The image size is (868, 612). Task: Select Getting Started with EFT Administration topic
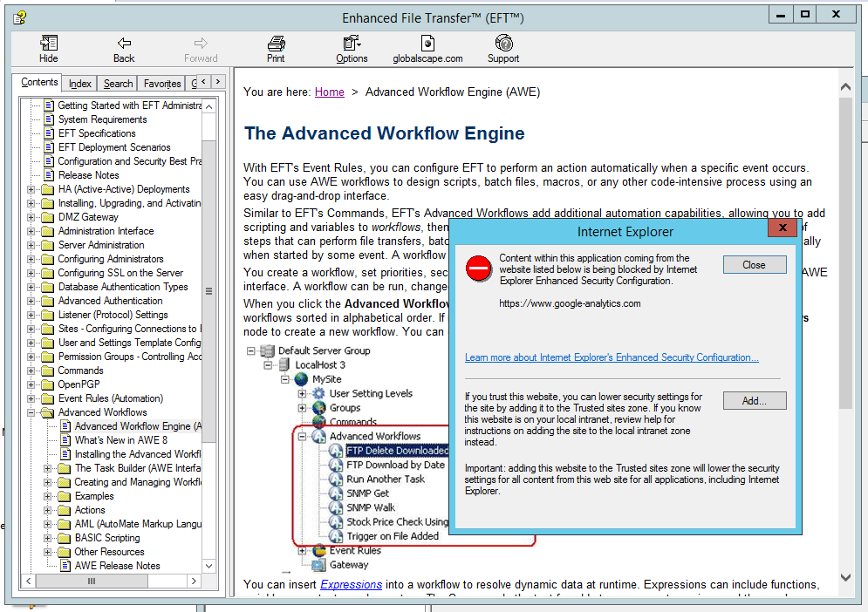pos(129,105)
